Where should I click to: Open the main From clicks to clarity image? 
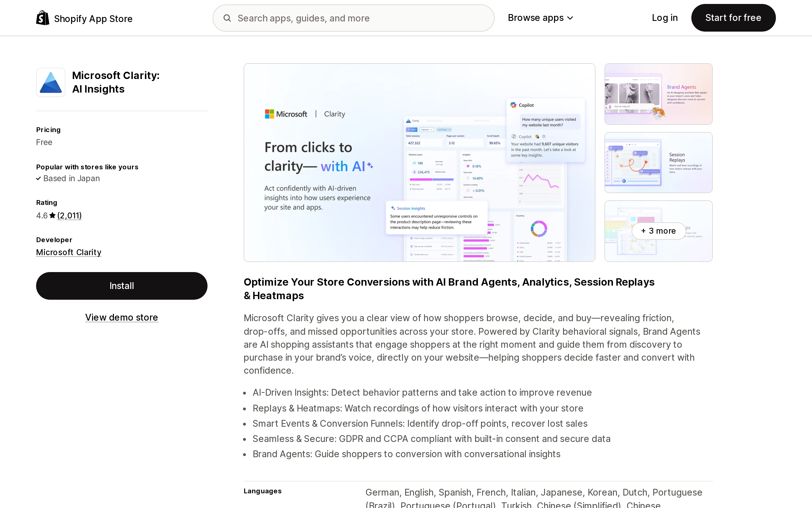coord(420,163)
